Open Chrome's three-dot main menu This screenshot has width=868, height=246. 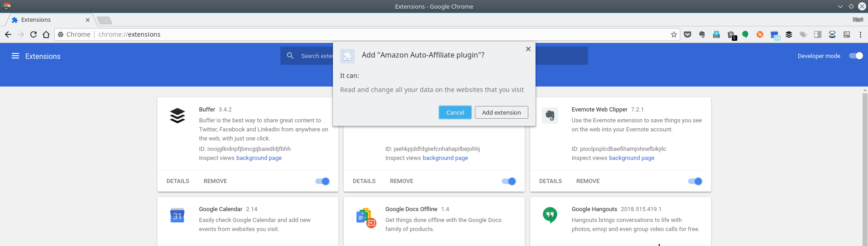click(x=860, y=34)
